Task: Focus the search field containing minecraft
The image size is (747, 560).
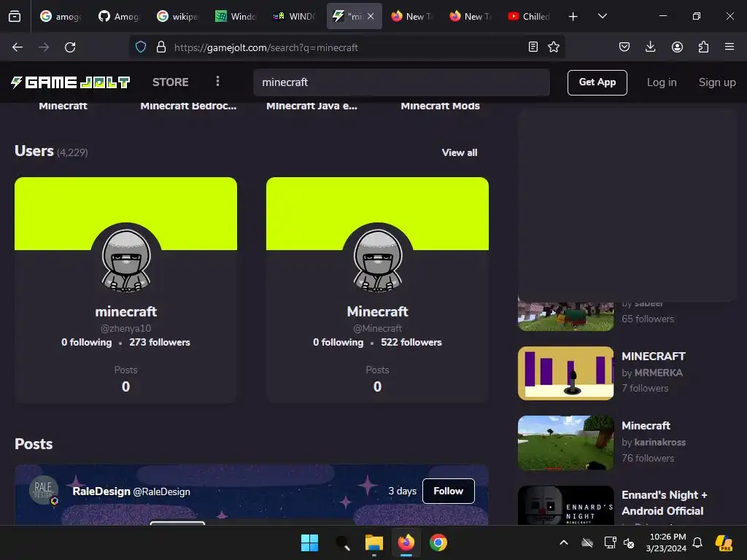Action: (401, 82)
